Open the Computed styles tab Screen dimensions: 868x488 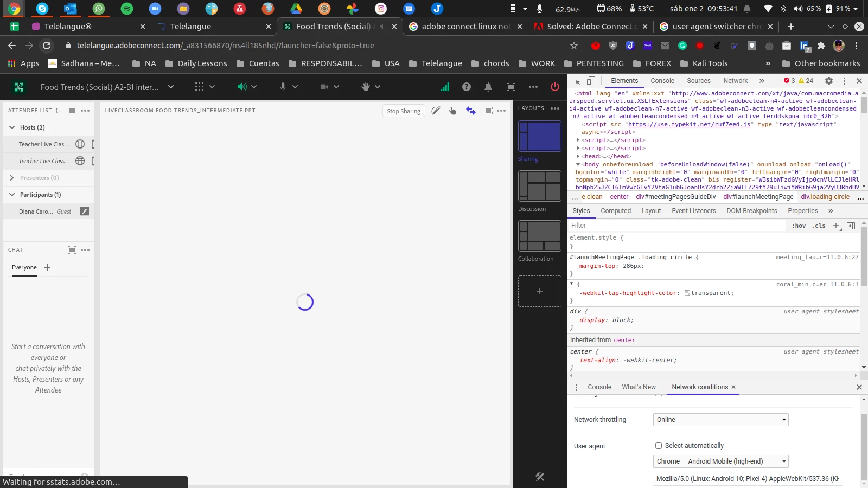click(616, 211)
